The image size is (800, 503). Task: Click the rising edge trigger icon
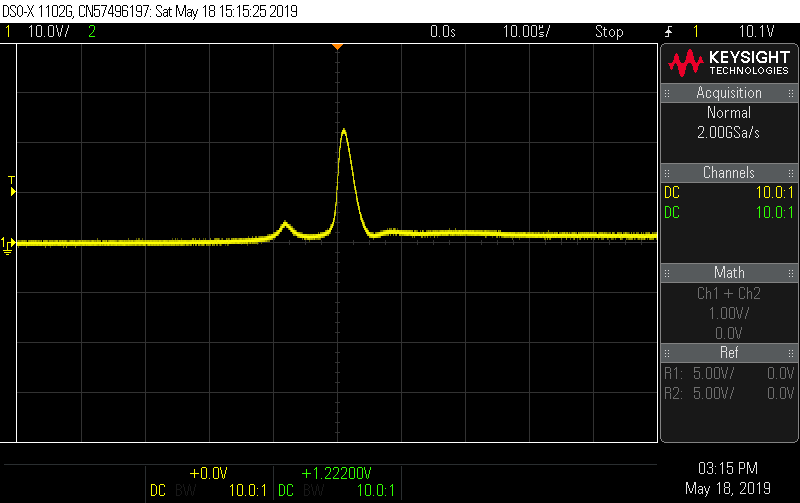pyautogui.click(x=669, y=32)
